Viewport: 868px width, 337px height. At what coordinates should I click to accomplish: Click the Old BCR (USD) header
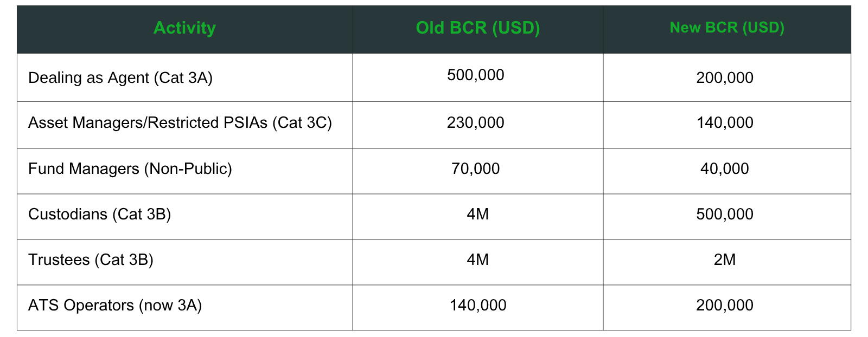478,28
